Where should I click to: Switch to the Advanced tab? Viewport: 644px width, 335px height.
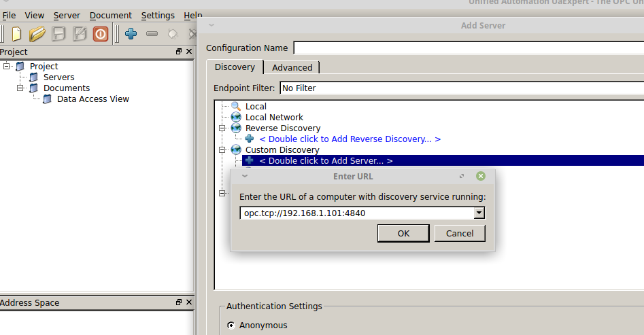coord(292,67)
